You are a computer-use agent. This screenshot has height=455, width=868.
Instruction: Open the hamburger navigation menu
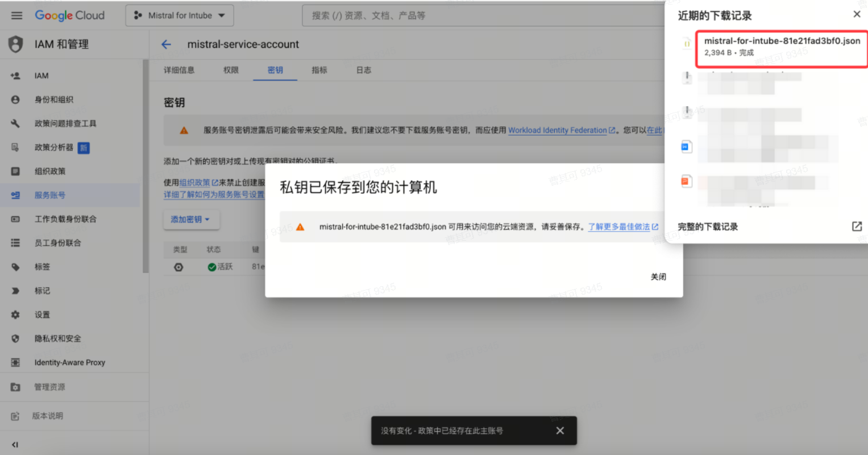(x=16, y=15)
